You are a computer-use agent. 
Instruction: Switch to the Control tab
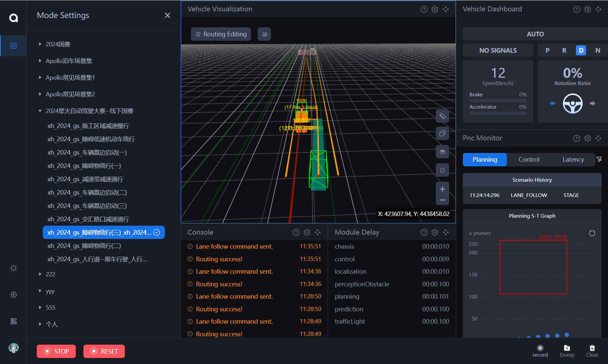(529, 160)
